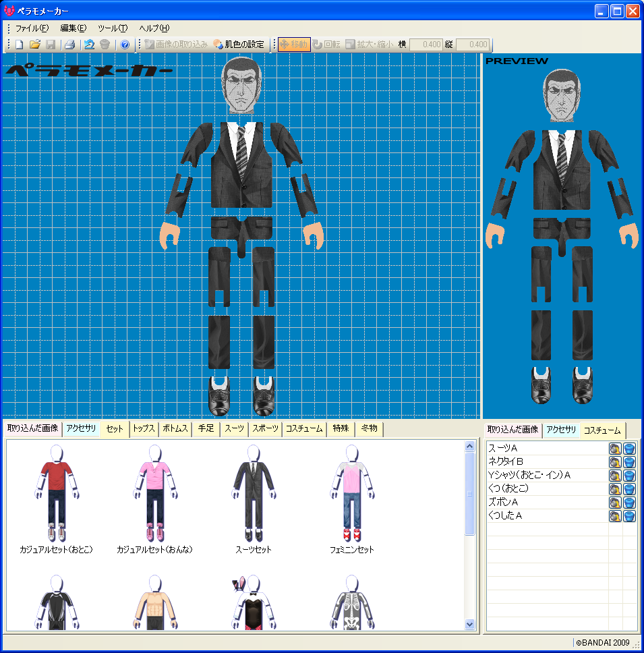
Task: Click scroll down arrow in set list
Action: click(469, 624)
